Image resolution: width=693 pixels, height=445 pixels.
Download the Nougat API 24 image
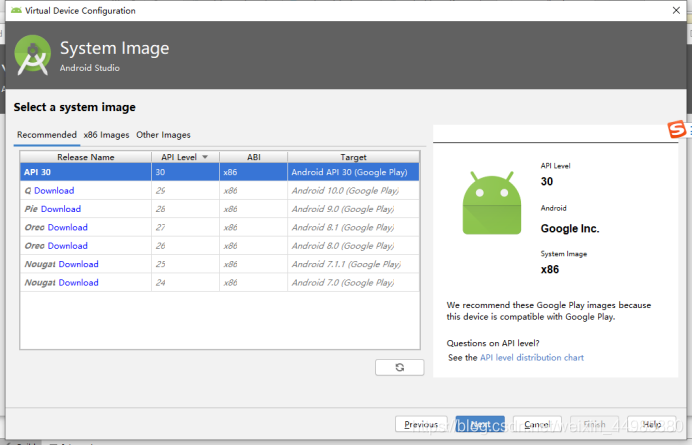tap(78, 282)
